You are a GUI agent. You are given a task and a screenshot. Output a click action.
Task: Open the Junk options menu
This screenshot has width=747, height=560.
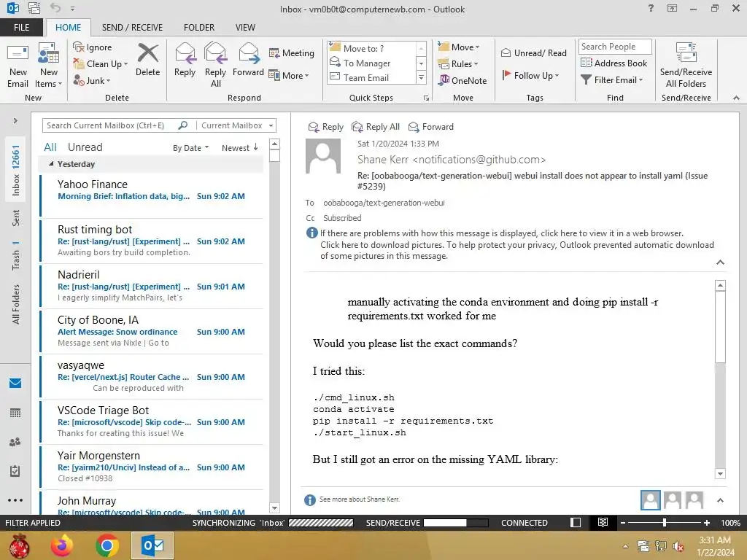[x=91, y=80]
